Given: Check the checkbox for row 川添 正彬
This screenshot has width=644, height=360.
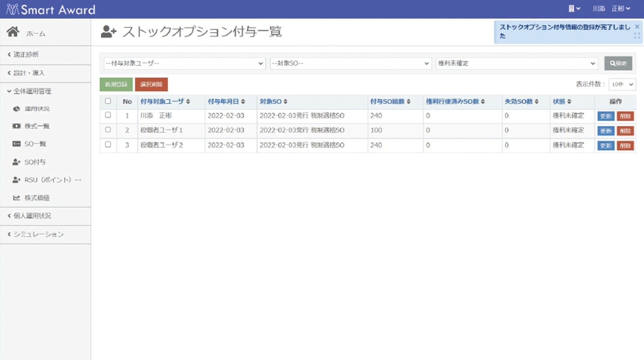Looking at the screenshot, I should pos(108,115).
